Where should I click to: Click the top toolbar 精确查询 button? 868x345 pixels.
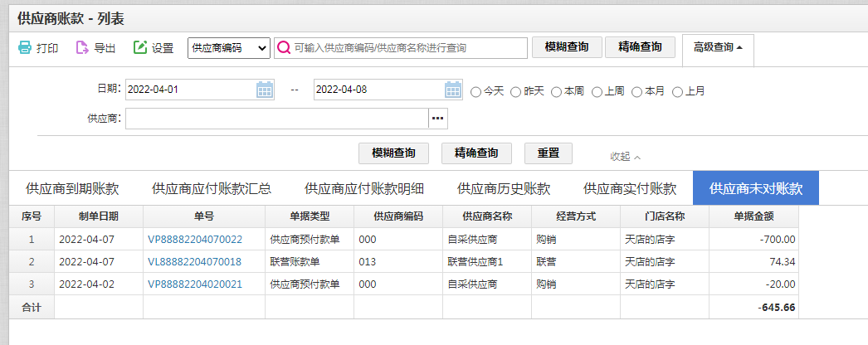641,47
